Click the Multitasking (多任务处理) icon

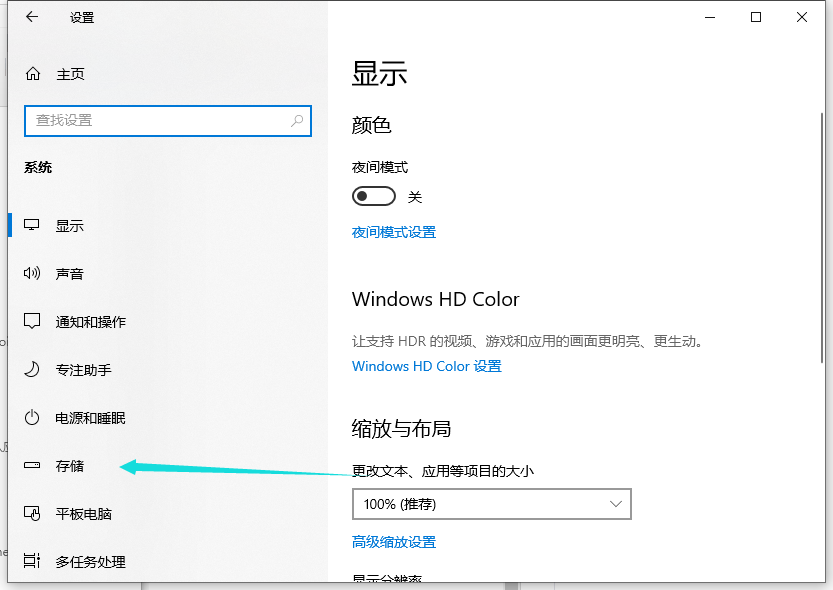(33, 561)
